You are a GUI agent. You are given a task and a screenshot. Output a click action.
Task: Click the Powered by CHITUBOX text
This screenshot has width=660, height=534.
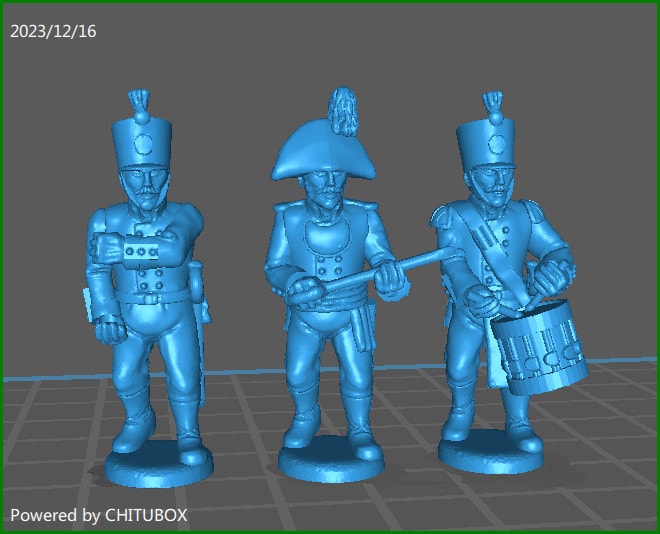click(99, 515)
